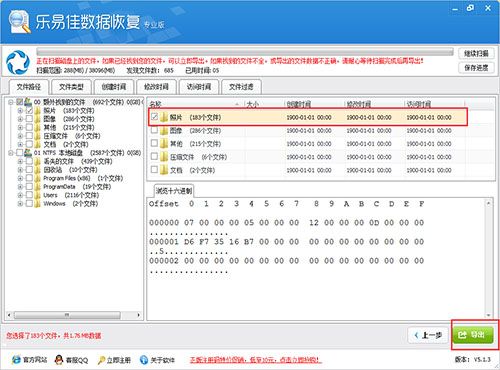Switch to the 修改时间 tab
500x370 pixels.
pyautogui.click(x=156, y=87)
